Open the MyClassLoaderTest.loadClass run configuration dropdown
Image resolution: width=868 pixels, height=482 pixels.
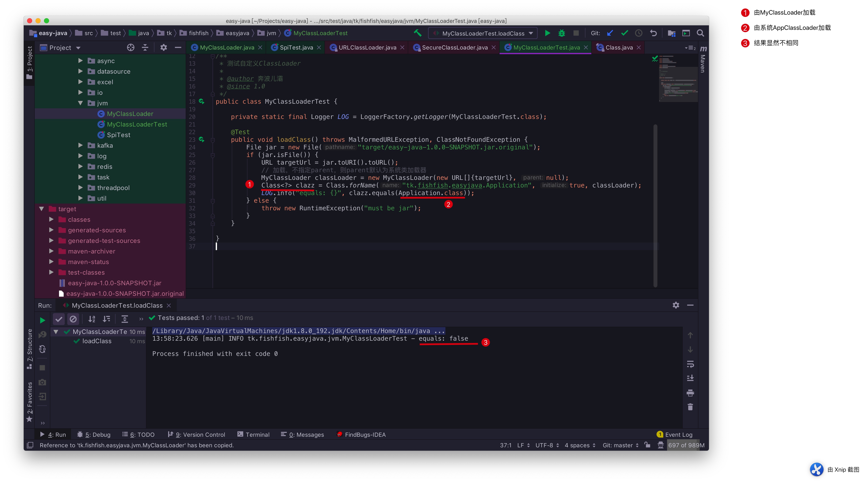pos(483,33)
